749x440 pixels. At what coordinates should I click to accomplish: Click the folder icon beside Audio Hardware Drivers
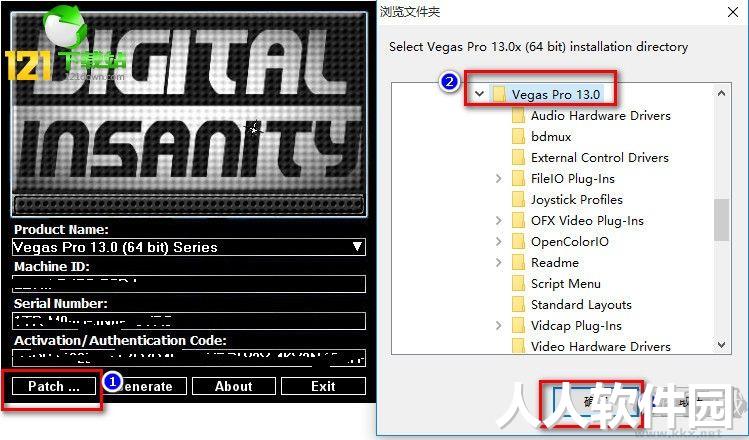(518, 116)
